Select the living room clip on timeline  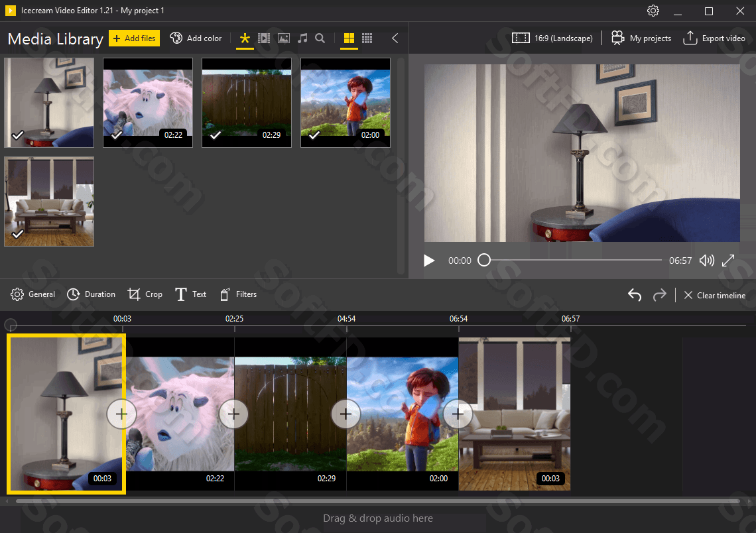515,414
